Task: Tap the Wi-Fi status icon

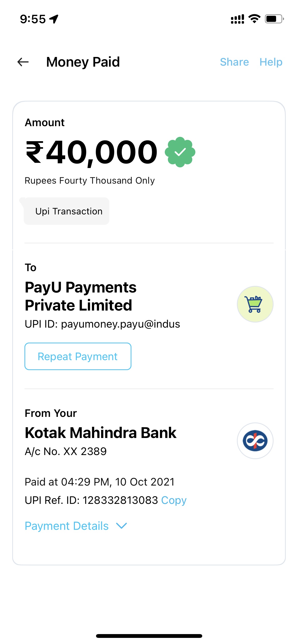Action: pos(254,19)
